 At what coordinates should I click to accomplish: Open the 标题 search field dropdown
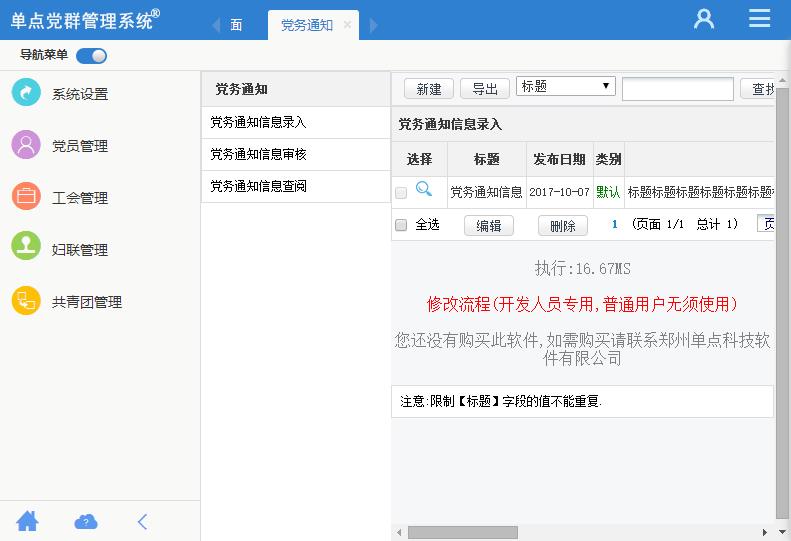click(566, 86)
